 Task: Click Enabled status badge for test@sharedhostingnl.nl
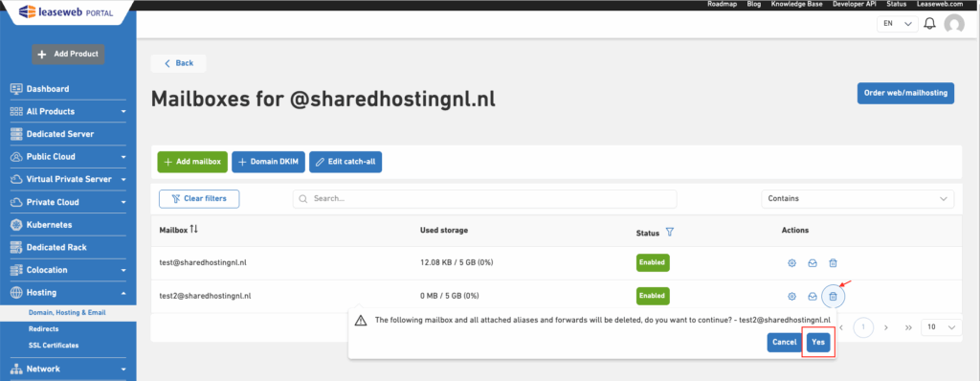tap(653, 262)
